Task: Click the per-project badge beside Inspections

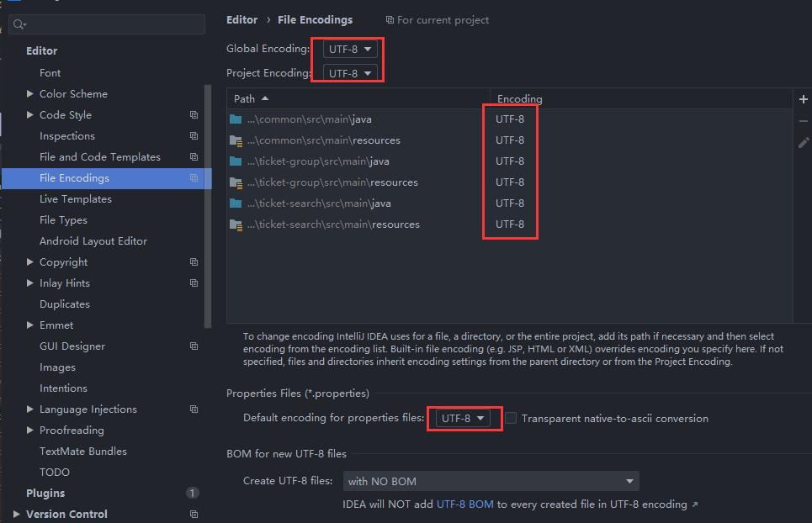Action: click(194, 135)
